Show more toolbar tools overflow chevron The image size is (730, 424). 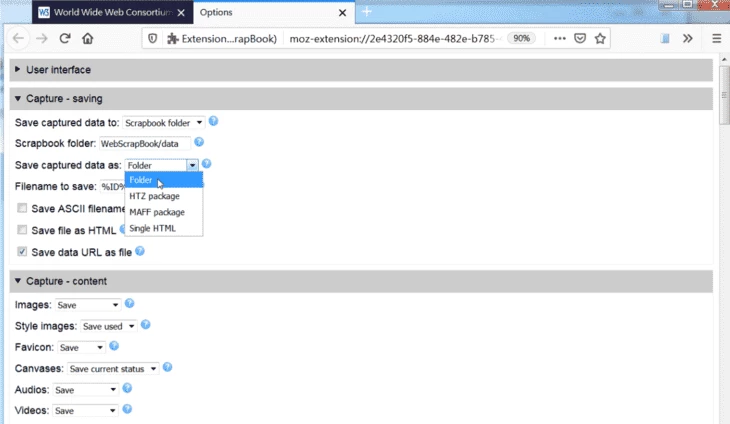(x=688, y=39)
